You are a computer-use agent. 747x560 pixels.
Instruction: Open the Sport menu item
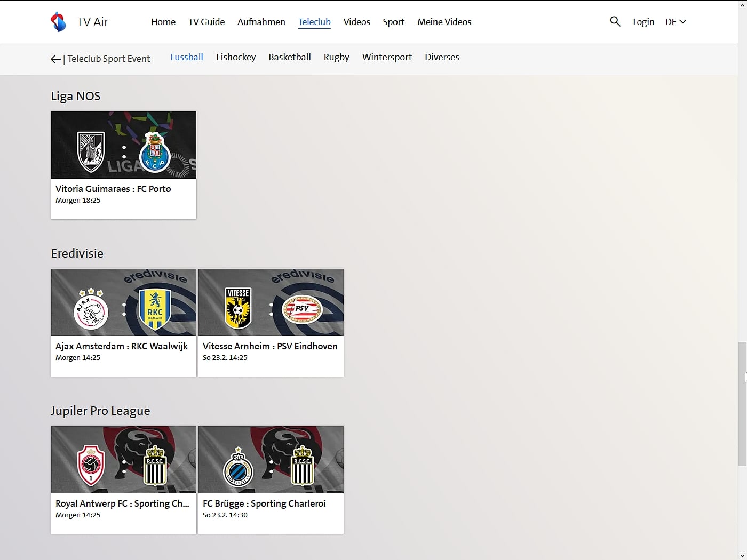[394, 22]
